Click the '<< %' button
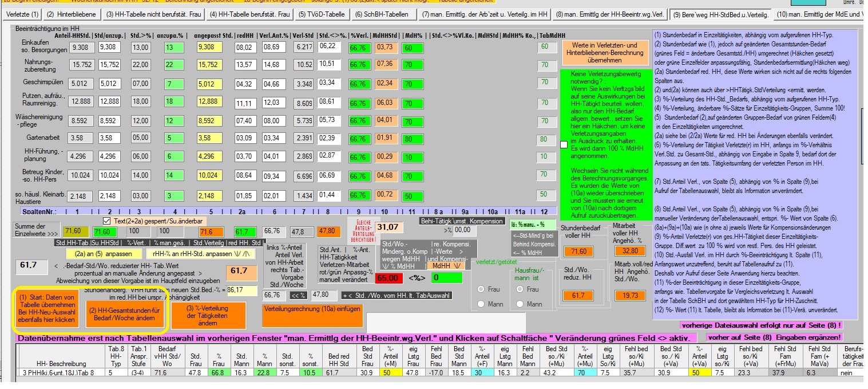The width and height of the screenshot is (868, 389). click(x=298, y=296)
